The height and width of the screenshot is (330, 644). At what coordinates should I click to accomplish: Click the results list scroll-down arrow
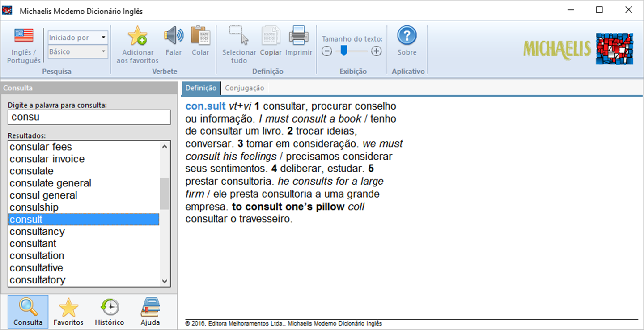(x=165, y=281)
